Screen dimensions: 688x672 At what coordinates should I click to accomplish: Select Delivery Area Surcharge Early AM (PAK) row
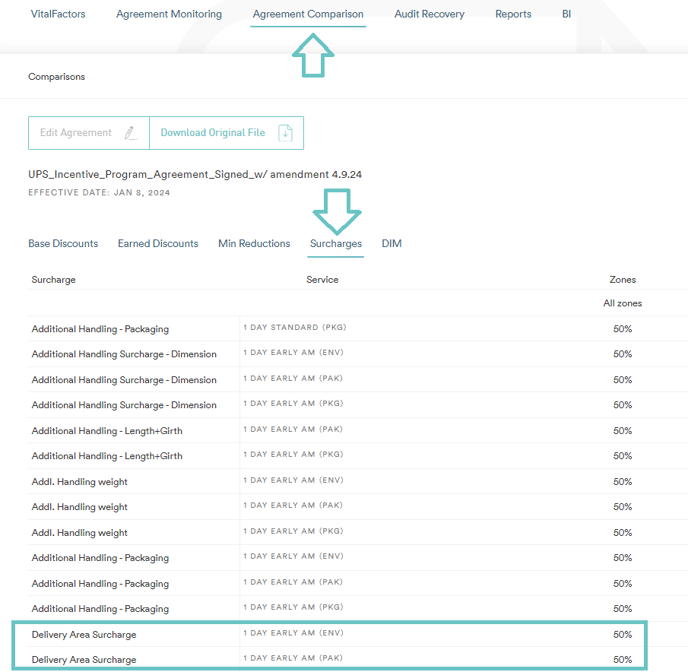click(358, 659)
